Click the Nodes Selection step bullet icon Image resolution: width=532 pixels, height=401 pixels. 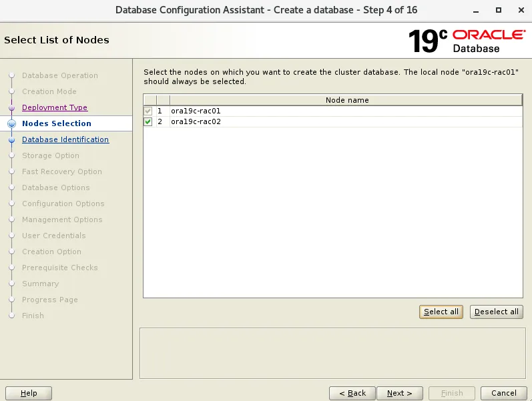coord(11,123)
